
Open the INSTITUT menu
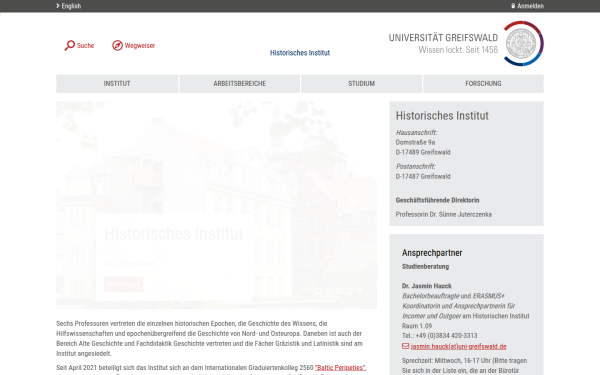point(117,83)
